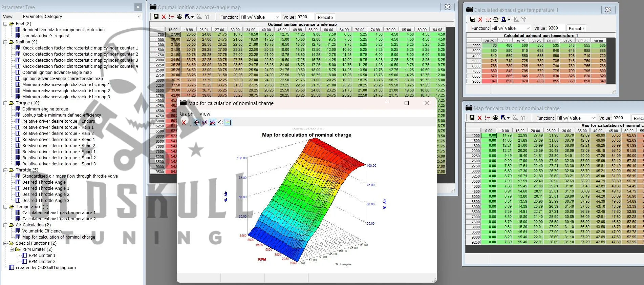Click save icon in exhaust gas temperature window
Image resolution: width=644 pixels, height=285 pixels.
coord(472,20)
